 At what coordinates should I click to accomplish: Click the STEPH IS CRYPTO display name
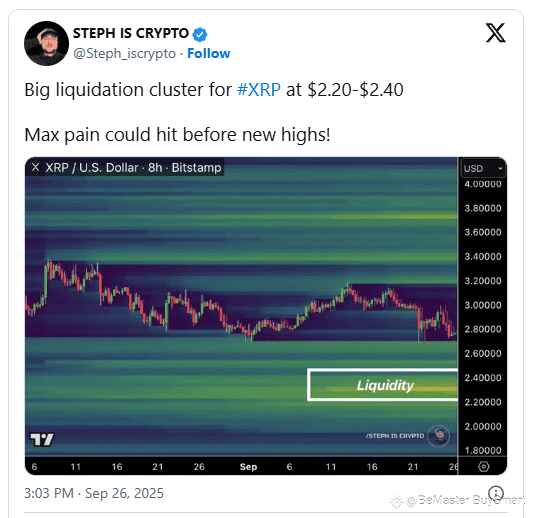click(x=131, y=33)
